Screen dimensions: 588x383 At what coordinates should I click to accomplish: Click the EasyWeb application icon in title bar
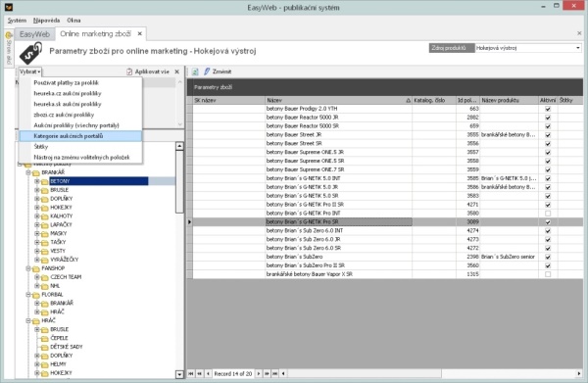point(9,7)
